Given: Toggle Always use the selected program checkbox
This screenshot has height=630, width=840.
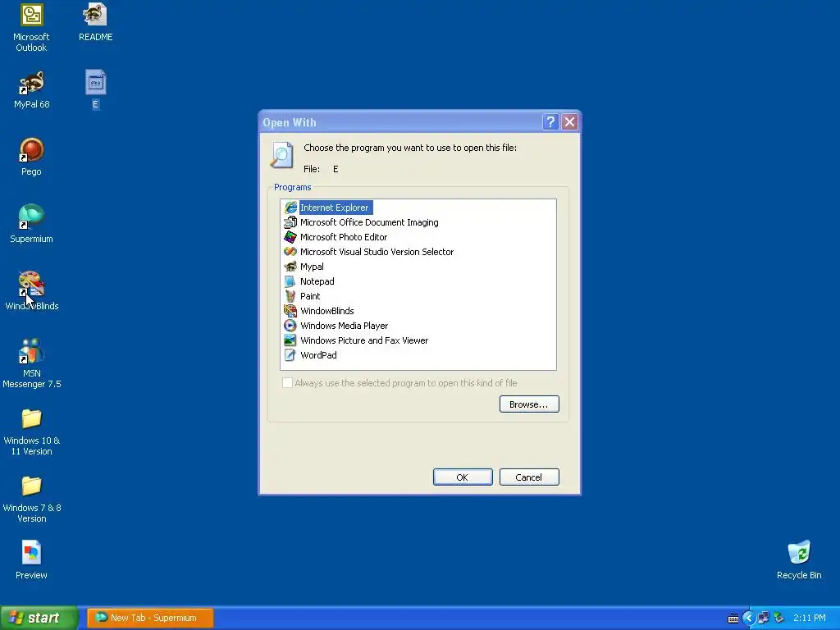Looking at the screenshot, I should 287,382.
